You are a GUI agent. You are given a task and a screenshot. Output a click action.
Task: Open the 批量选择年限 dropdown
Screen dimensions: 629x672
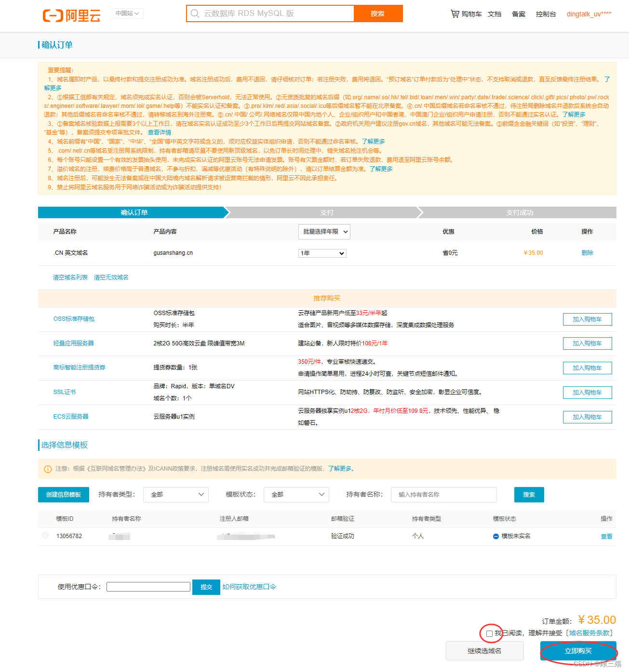[324, 232]
